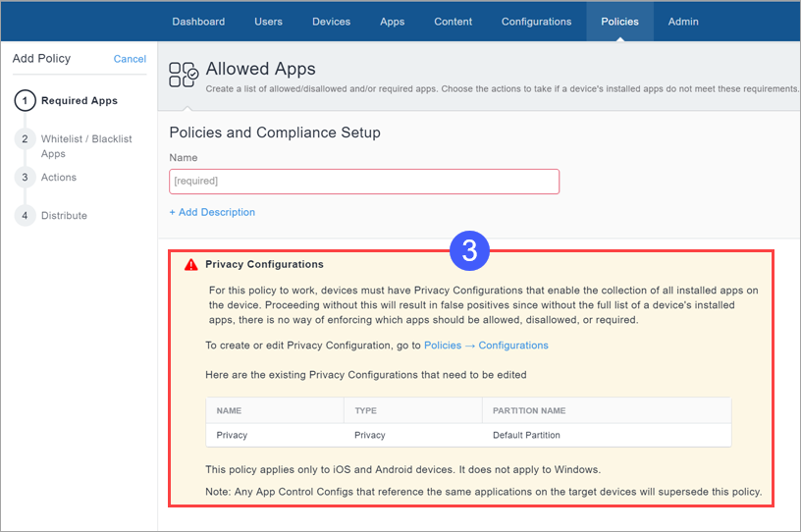Click the Partition Name column header
Screen dimensions: 801x532
tap(529, 410)
